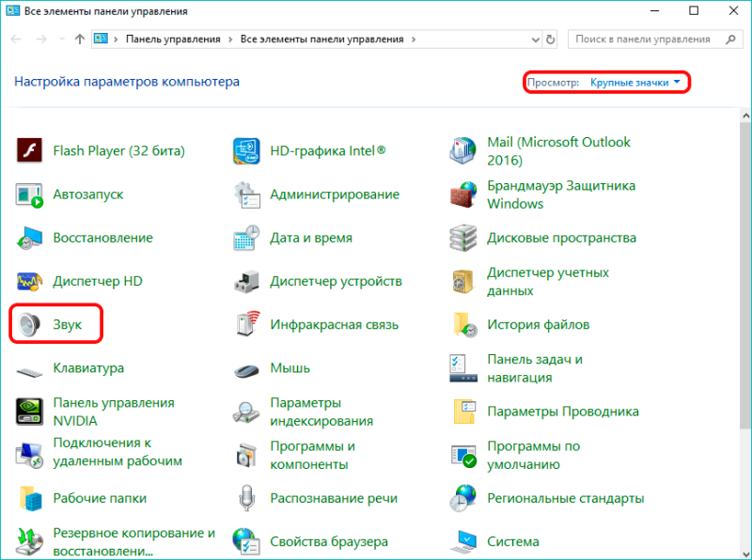Viewport: 752px width, 560px height.
Task: Expand the address bar history dropdown arrow
Action: [x=536, y=39]
